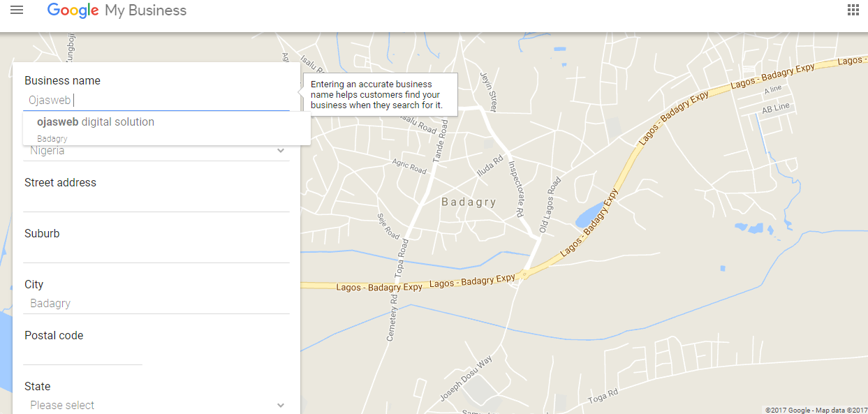
Task: Click the Google logo
Action: pos(73,10)
